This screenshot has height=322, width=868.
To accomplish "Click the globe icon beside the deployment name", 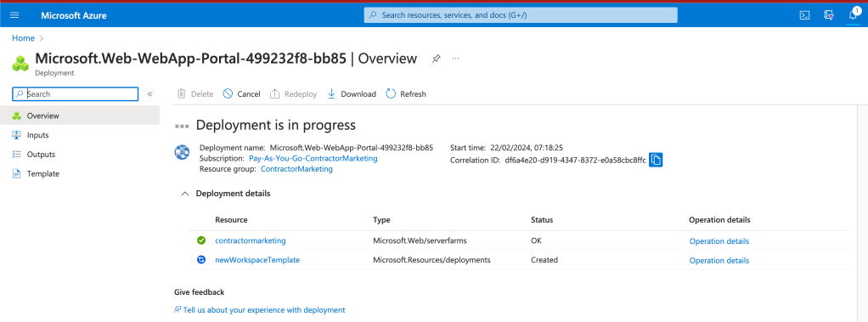I will click(x=182, y=152).
